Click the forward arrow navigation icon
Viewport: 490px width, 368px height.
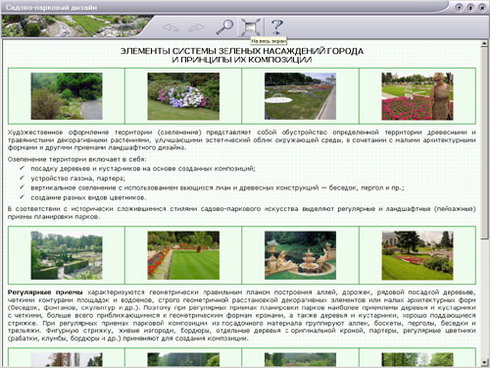pyautogui.click(x=196, y=27)
